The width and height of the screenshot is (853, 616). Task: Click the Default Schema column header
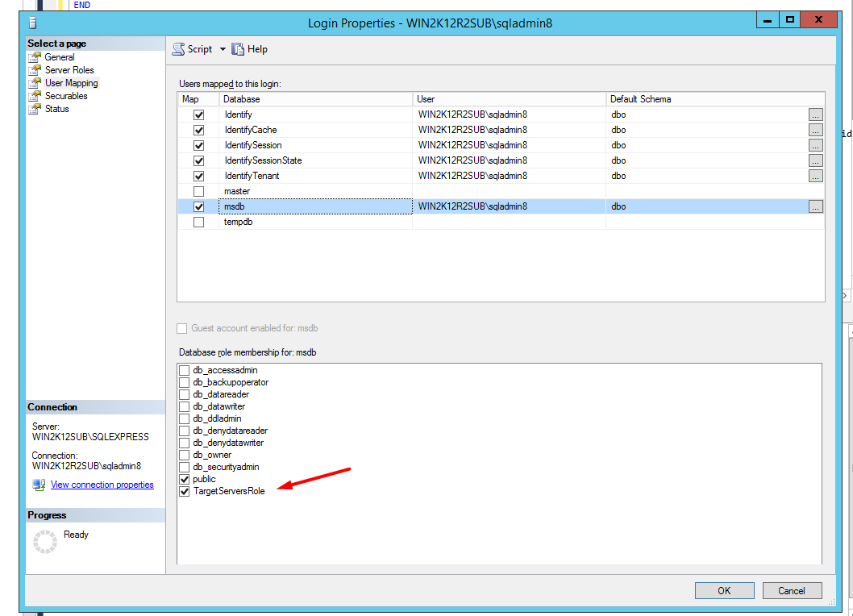click(715, 99)
